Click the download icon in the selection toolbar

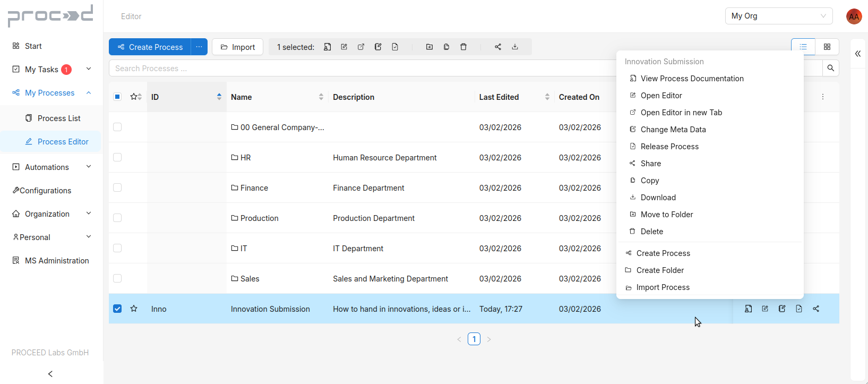[x=515, y=47]
